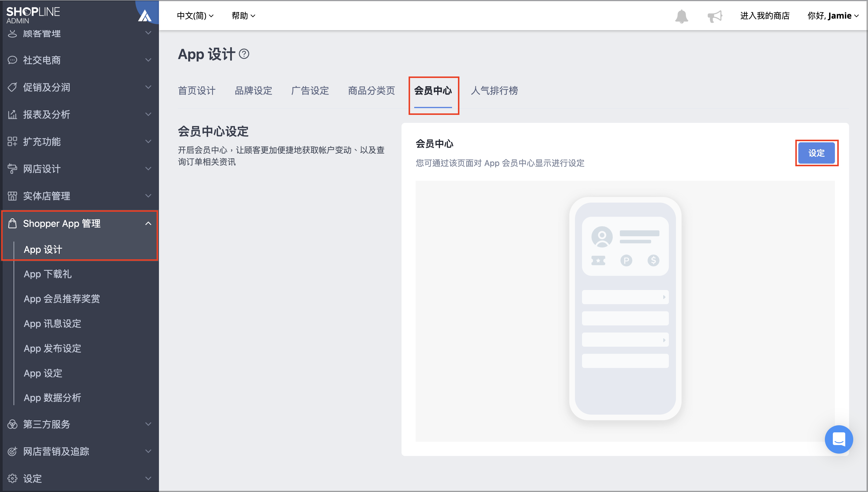Expand the 第三方服务 section chevron

pos(148,424)
